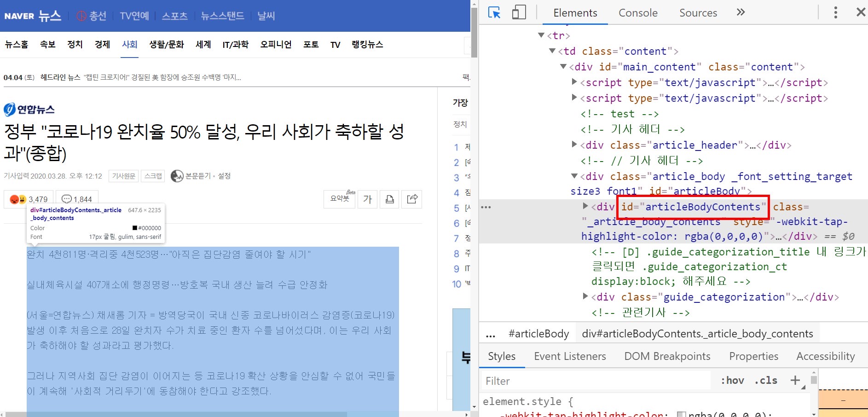Open the comments button showing 1,844

pos(77,199)
